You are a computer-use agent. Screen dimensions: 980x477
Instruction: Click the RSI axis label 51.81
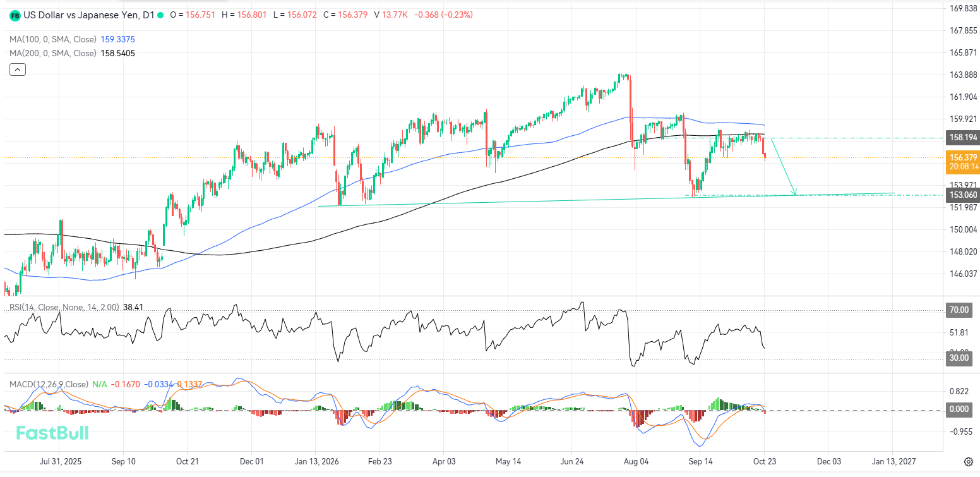click(959, 333)
